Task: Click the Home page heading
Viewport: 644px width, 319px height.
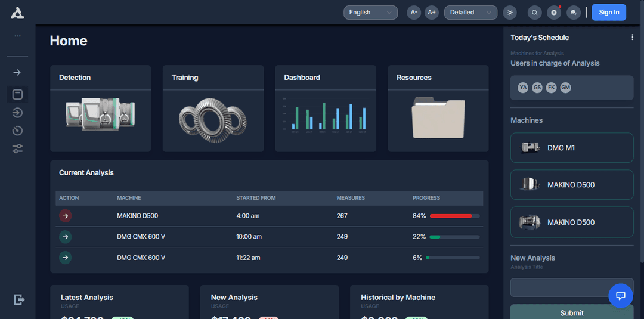Action: pyautogui.click(x=69, y=41)
